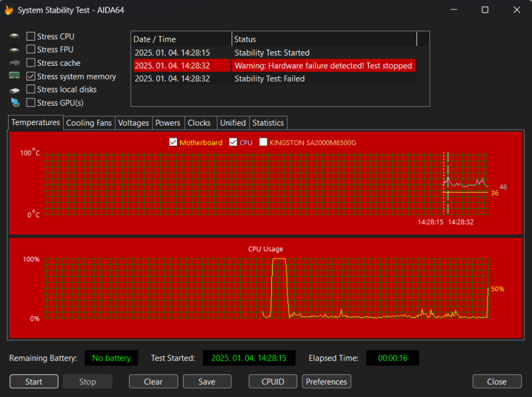Click the disabled Stop button

pyautogui.click(x=88, y=382)
